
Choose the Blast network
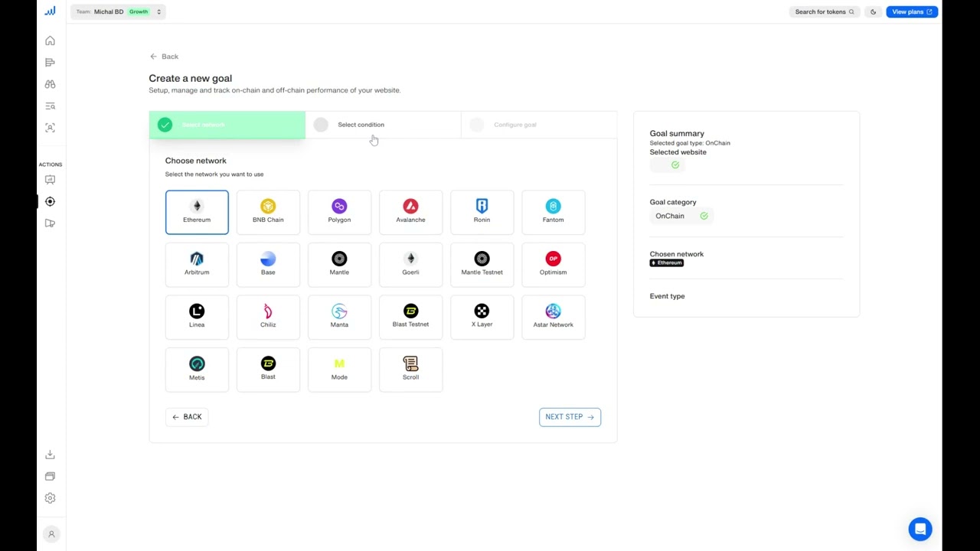click(x=268, y=369)
